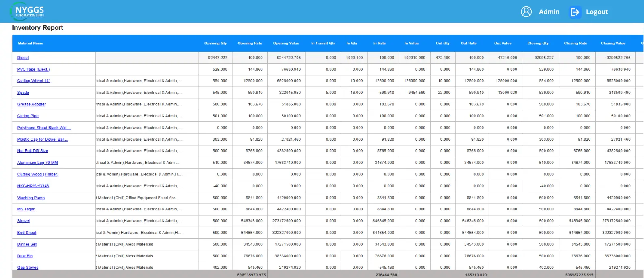Open the Washing Pump link

31,198
